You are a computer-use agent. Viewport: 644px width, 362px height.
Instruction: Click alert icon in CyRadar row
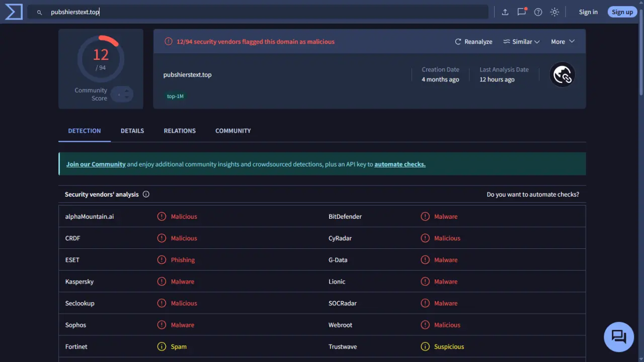(425, 238)
